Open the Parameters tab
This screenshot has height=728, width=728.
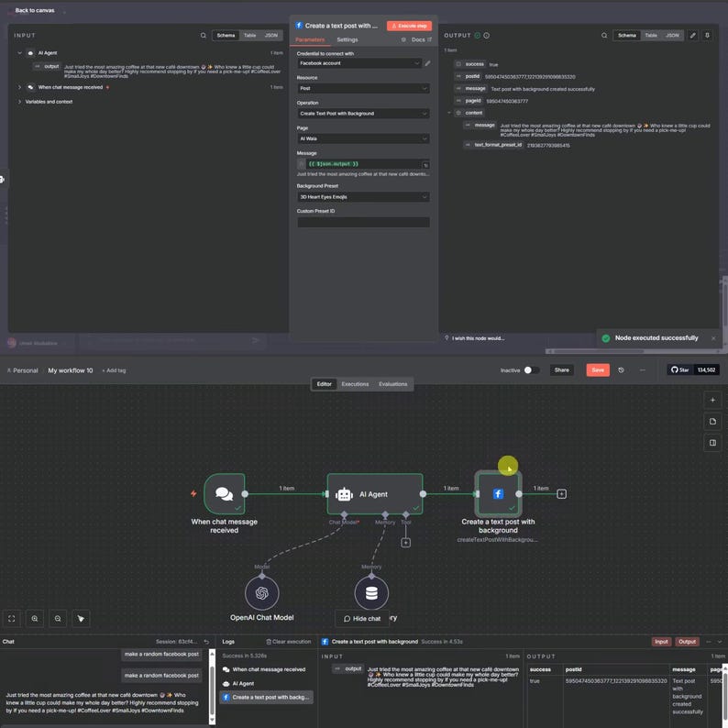pos(310,40)
